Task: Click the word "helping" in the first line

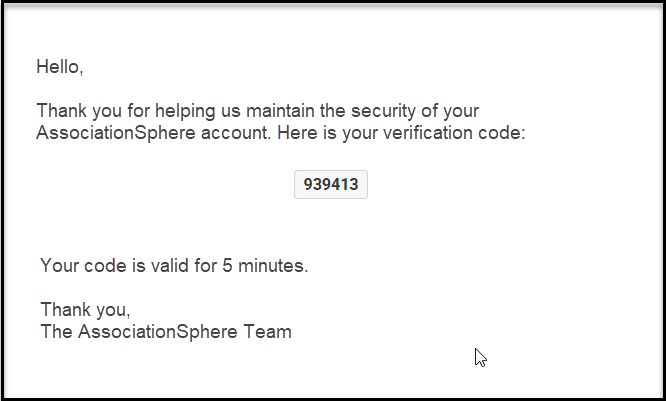Action: point(185,111)
